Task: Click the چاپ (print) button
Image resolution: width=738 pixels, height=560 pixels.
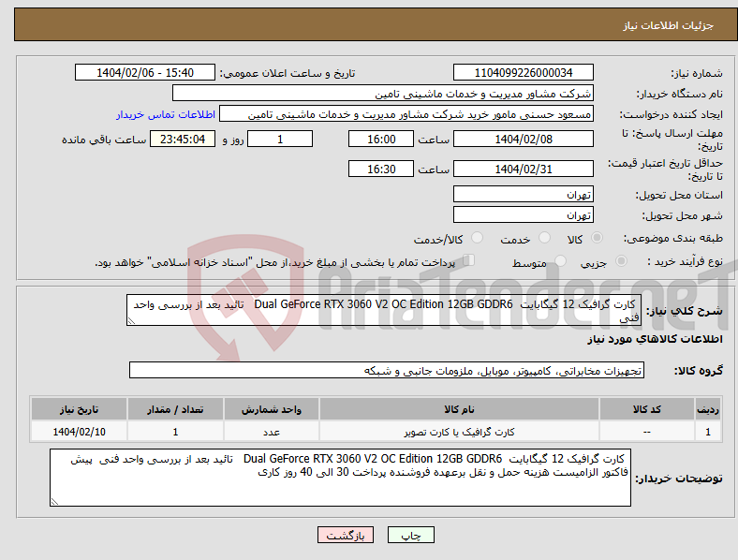Action: (x=410, y=535)
